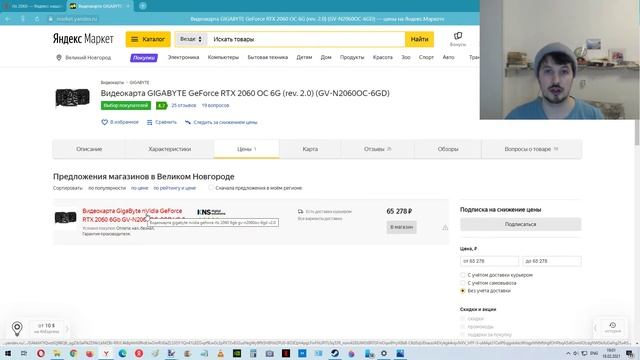The image size is (640, 360).
Task: Add to favorites with heart icon
Action: coord(104,122)
